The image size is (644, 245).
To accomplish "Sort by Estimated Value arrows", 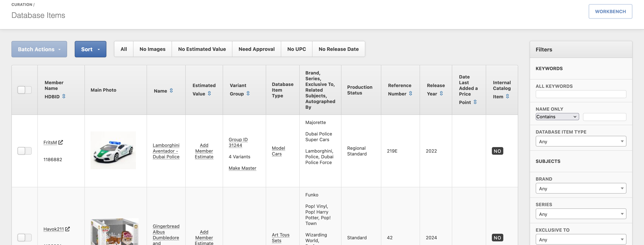I will [209, 93].
